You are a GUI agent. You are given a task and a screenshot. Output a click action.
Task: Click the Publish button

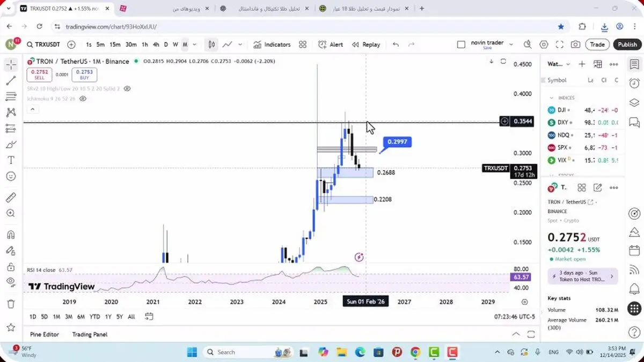[627, 45]
